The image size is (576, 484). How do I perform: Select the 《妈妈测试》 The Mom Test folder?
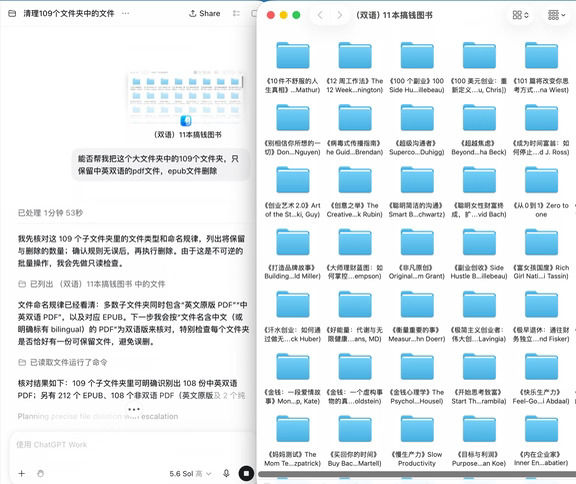click(293, 429)
